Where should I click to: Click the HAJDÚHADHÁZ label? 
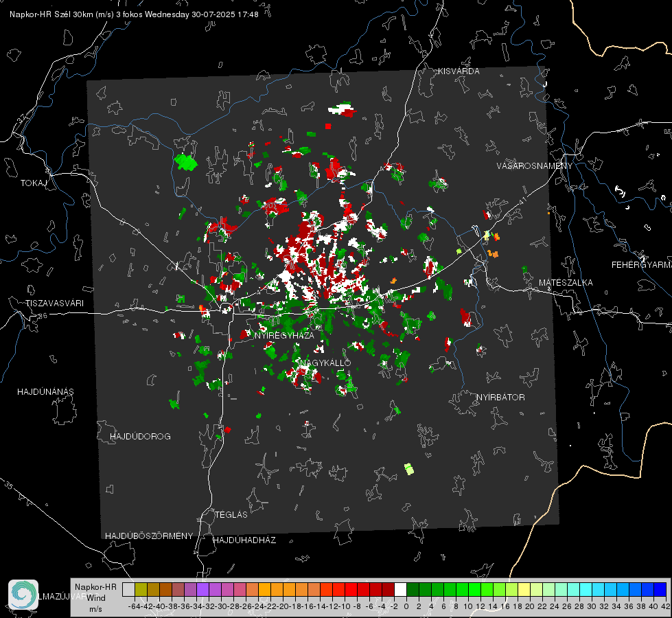pos(244,540)
